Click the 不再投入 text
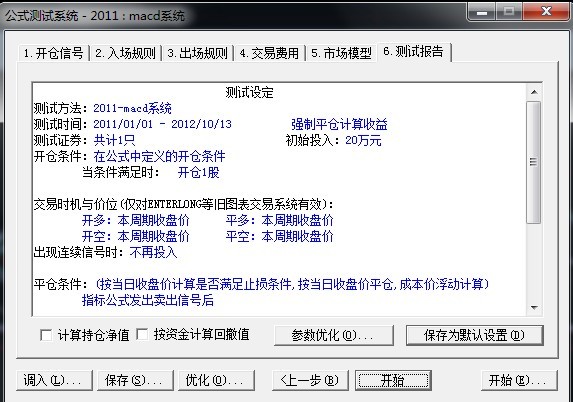This screenshot has height=402, width=573. coord(153,252)
